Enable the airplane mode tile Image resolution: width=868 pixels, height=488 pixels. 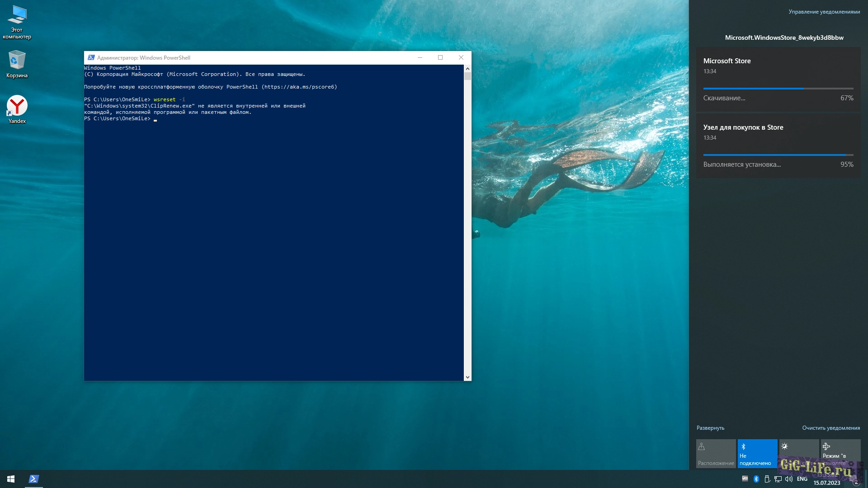[840, 453]
